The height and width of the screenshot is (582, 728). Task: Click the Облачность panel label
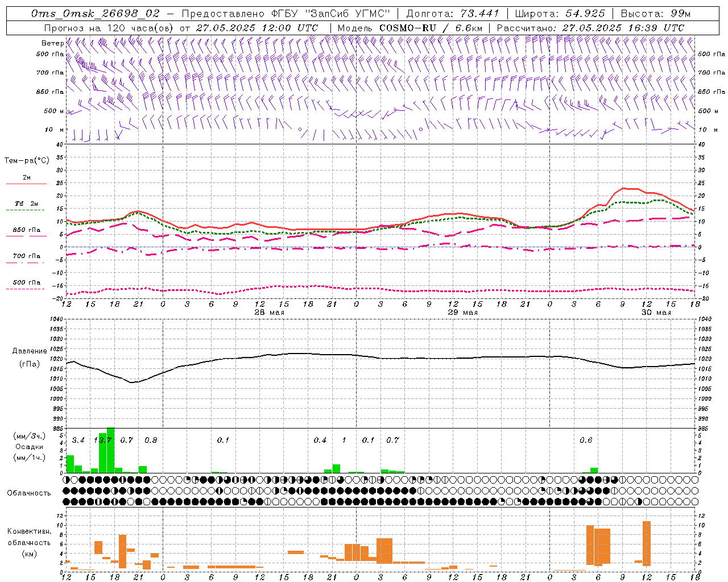click(29, 493)
